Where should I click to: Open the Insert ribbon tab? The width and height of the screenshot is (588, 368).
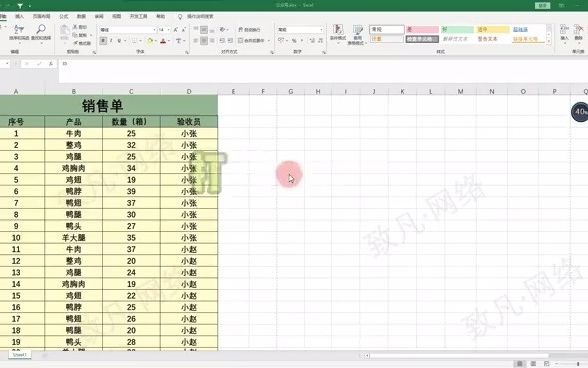(x=19, y=17)
